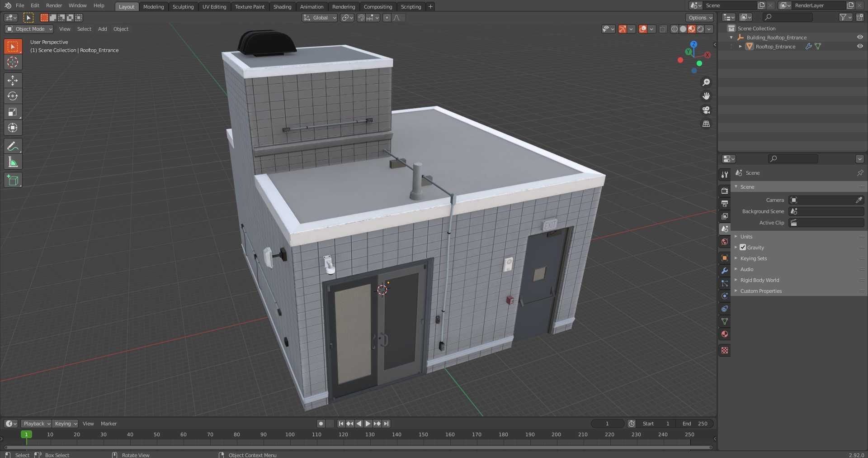868x458 pixels.
Task: Jump to the timeline end frame
Action: tap(386, 424)
